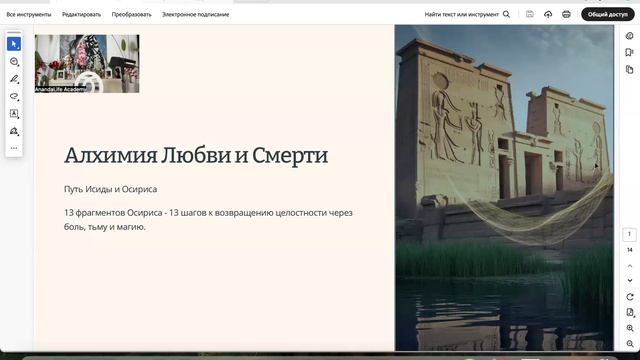Rotate the page clockwise
The width and height of the screenshot is (640, 360).
630,297
